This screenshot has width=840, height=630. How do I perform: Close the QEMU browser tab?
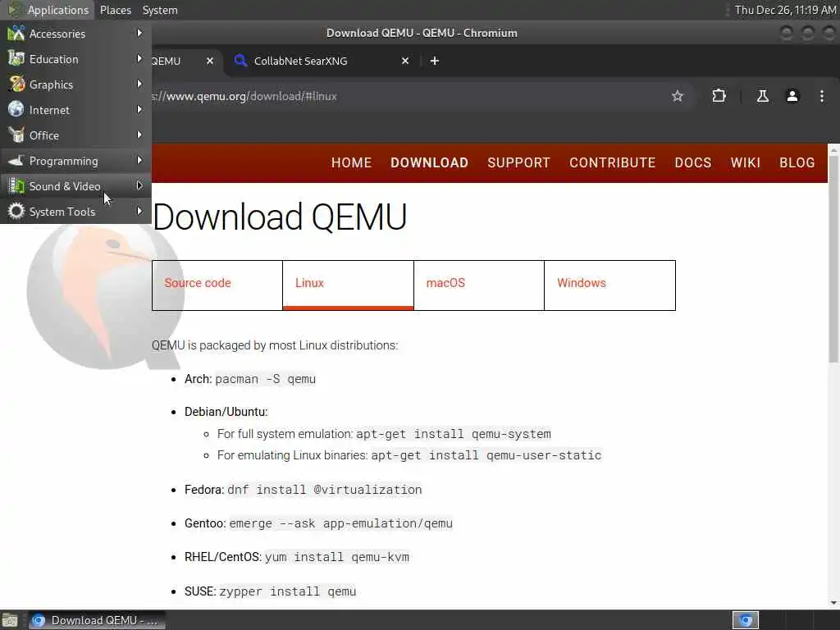[210, 61]
